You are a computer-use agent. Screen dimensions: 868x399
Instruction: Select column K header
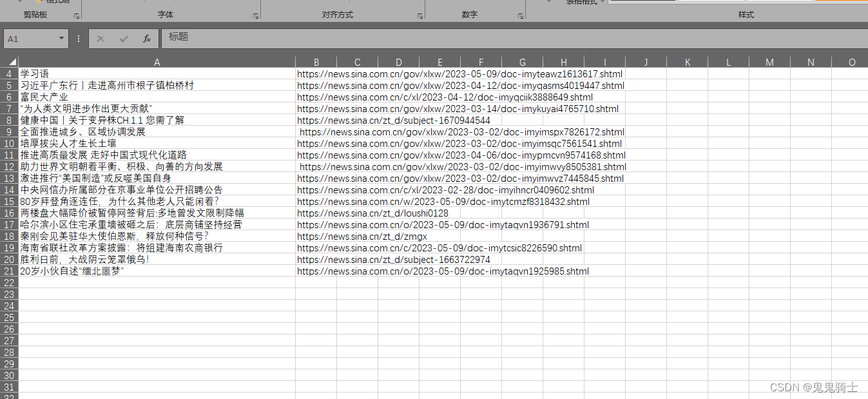(688, 62)
